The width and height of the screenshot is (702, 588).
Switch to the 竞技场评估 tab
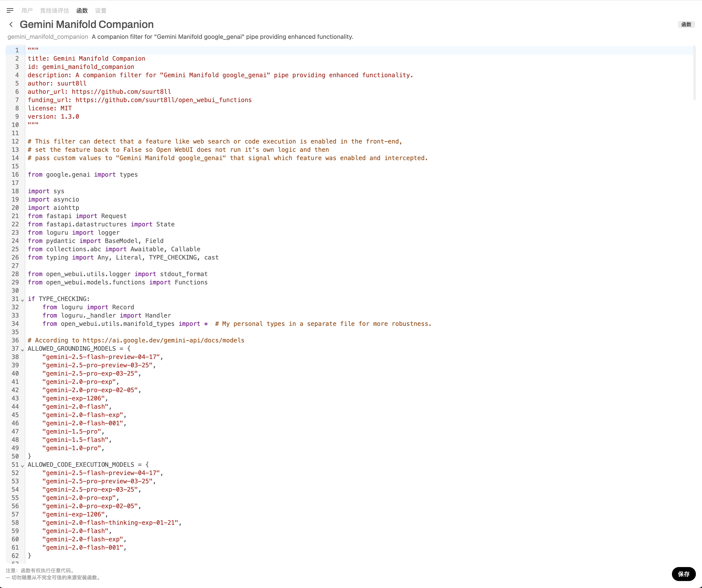pyautogui.click(x=55, y=11)
